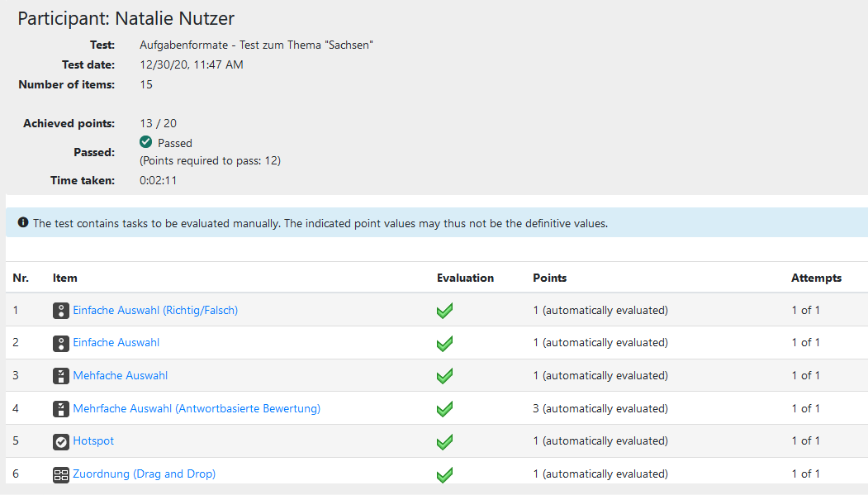Screen dimensions: 868x495
Task: Click the '1 of 1' attempts for item 4
Action: tap(805, 409)
